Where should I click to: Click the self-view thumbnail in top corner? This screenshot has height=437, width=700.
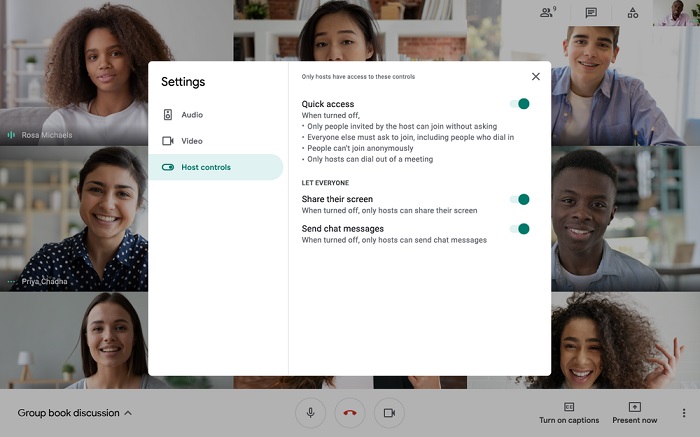(674, 13)
